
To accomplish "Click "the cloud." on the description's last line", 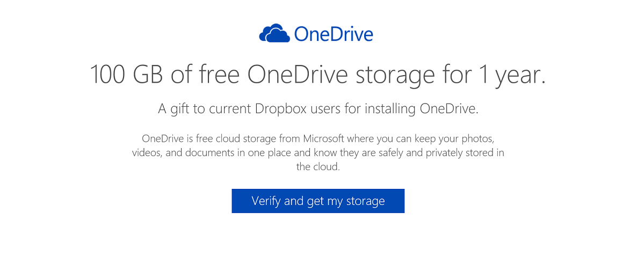I will (319, 167).
